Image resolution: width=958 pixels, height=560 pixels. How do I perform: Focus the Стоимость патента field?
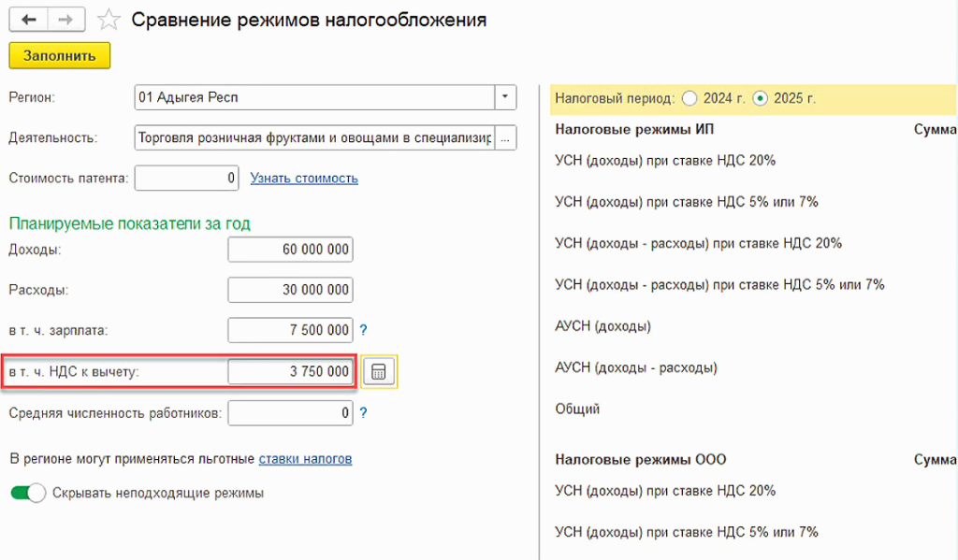tap(186, 178)
